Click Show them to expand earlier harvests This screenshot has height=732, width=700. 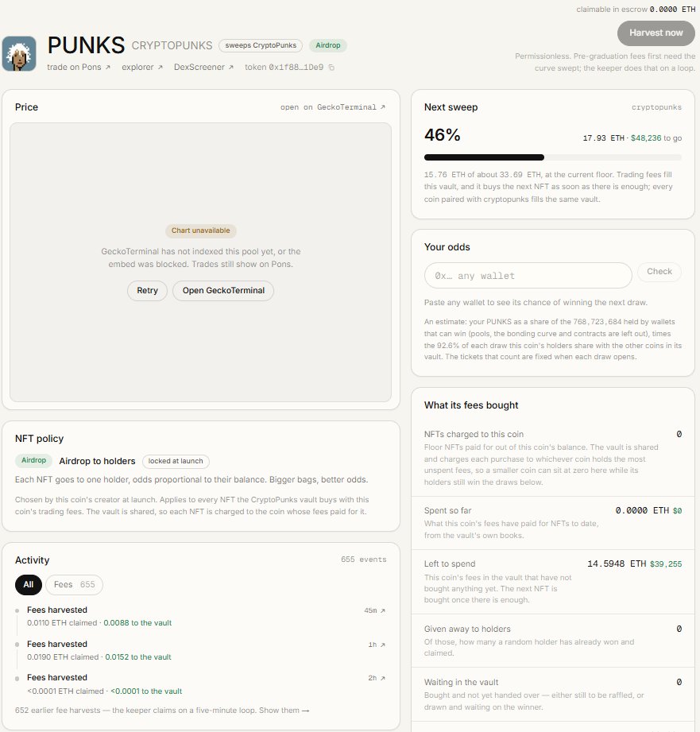284,711
